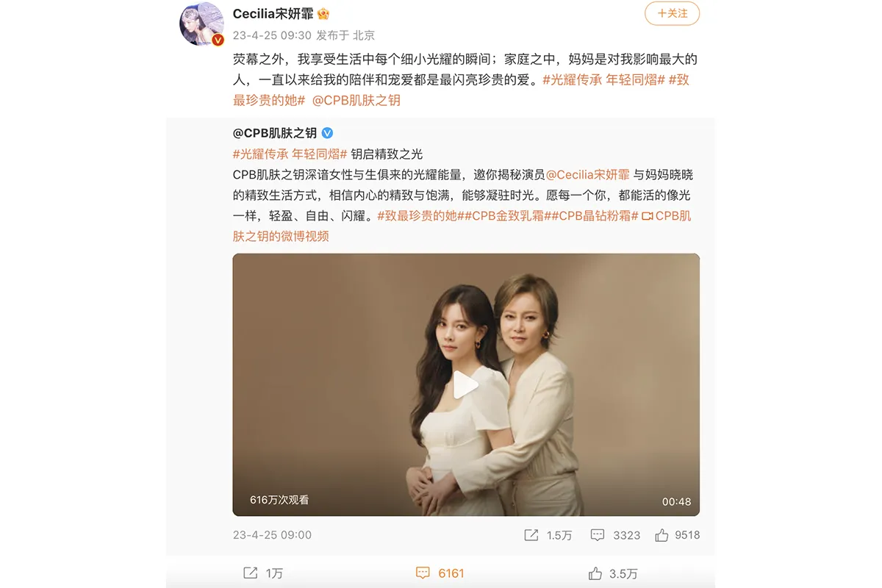
Task: Open comments icon showing 6161
Action: click(x=423, y=573)
